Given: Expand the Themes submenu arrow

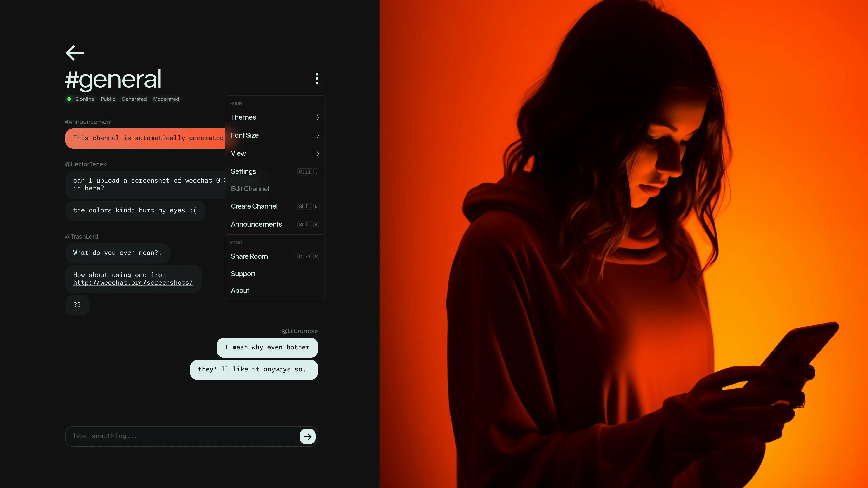Looking at the screenshot, I should click(x=318, y=117).
